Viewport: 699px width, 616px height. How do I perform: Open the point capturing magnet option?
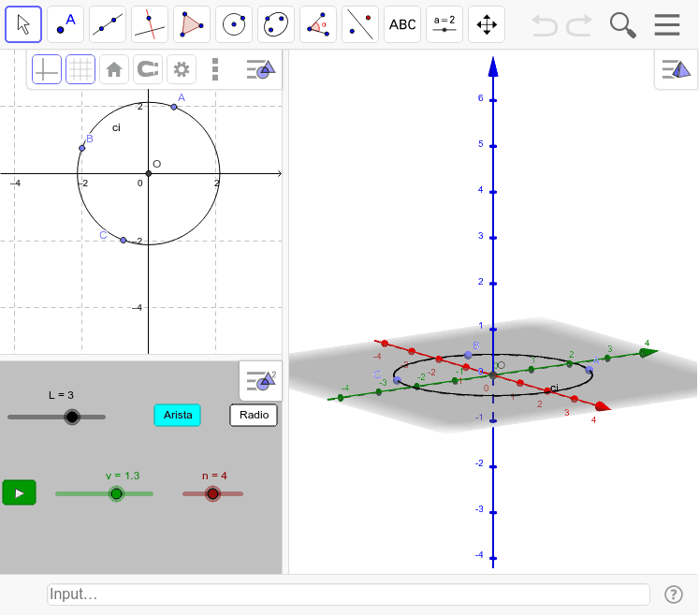click(148, 69)
